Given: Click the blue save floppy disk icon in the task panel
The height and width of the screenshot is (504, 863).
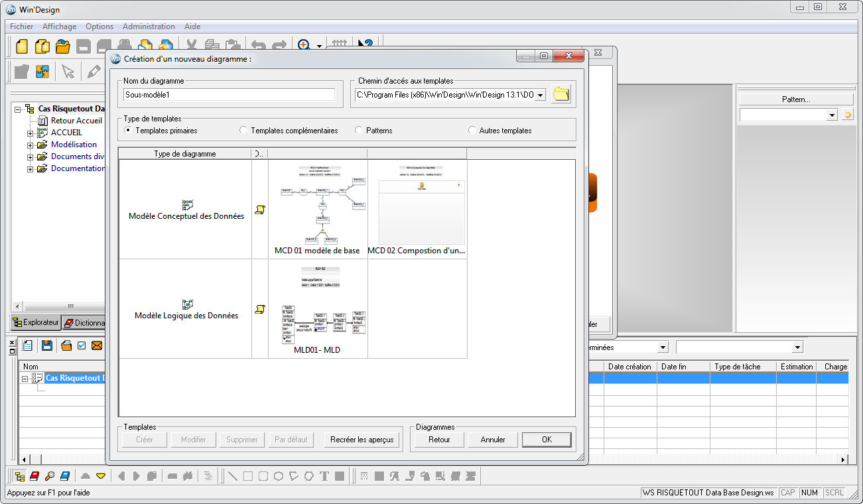Looking at the screenshot, I should tap(47, 346).
